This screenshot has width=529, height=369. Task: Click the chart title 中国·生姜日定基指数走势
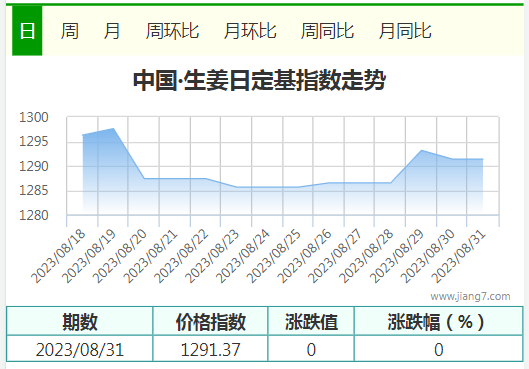[x=259, y=80]
